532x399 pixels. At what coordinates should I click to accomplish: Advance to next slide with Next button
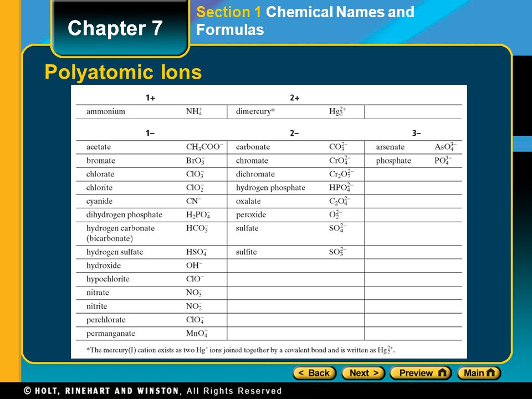(x=364, y=373)
